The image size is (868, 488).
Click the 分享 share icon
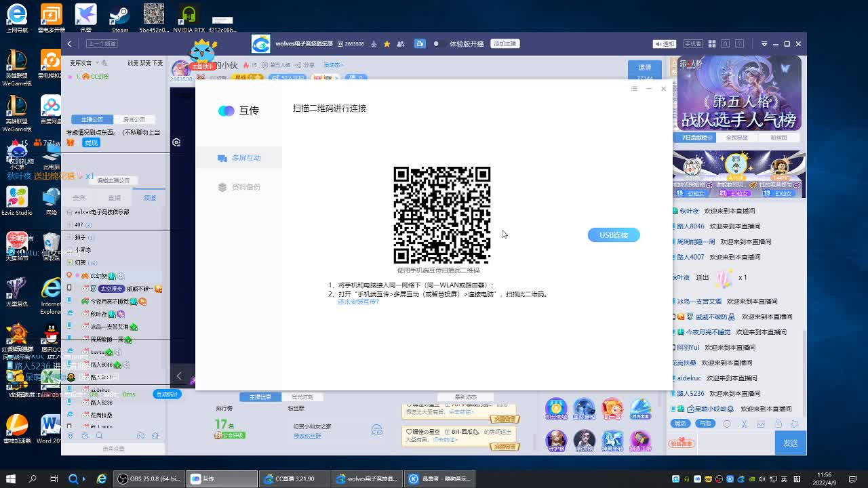coord(305,65)
